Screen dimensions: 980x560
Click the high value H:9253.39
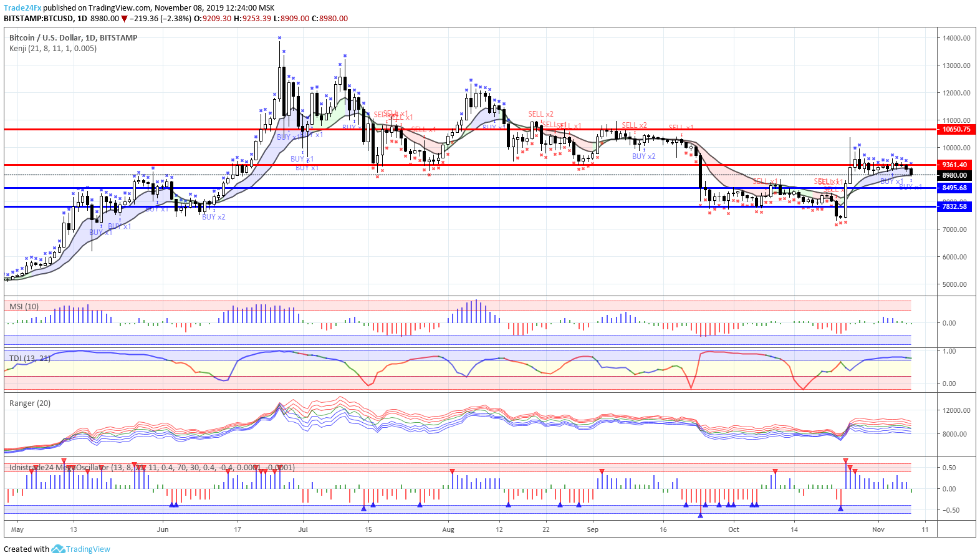tap(252, 19)
